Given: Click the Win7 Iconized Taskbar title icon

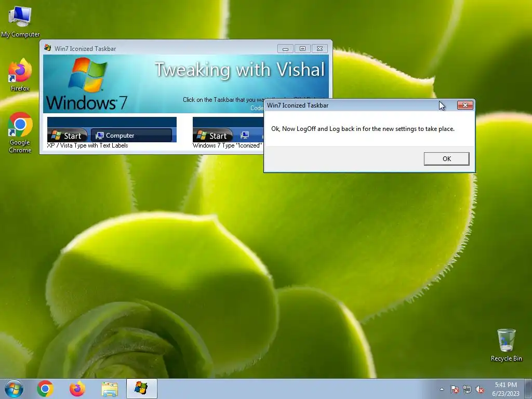Looking at the screenshot, I should (x=47, y=48).
